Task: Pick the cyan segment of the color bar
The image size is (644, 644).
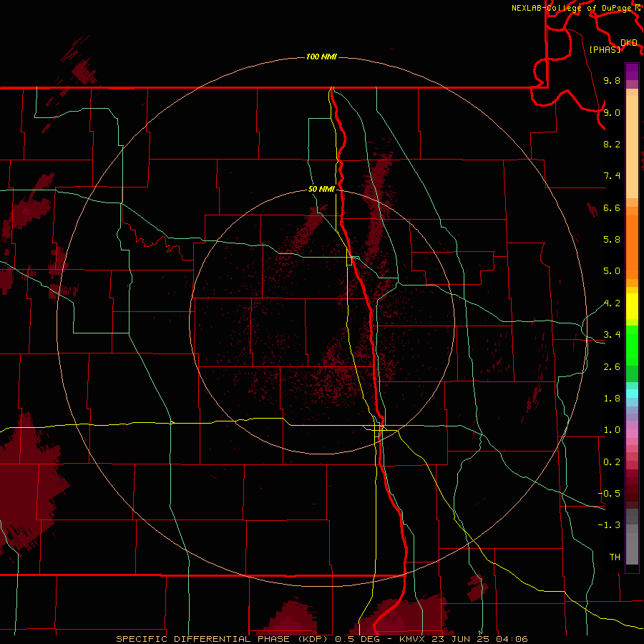Action: pyautogui.click(x=632, y=394)
